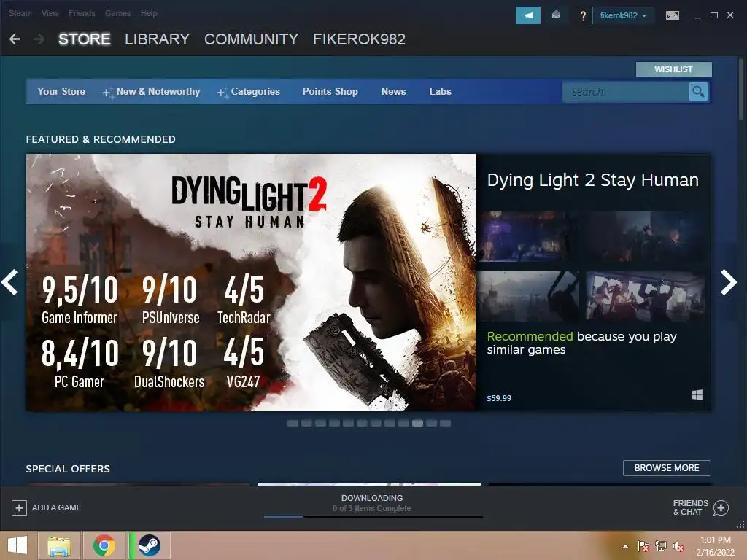Switch to the STORE tab

click(x=85, y=39)
